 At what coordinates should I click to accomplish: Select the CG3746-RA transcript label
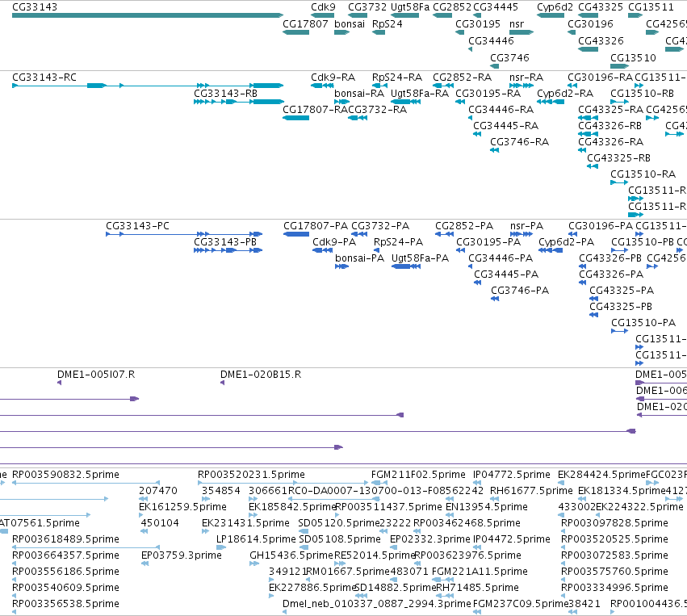pyautogui.click(x=519, y=142)
